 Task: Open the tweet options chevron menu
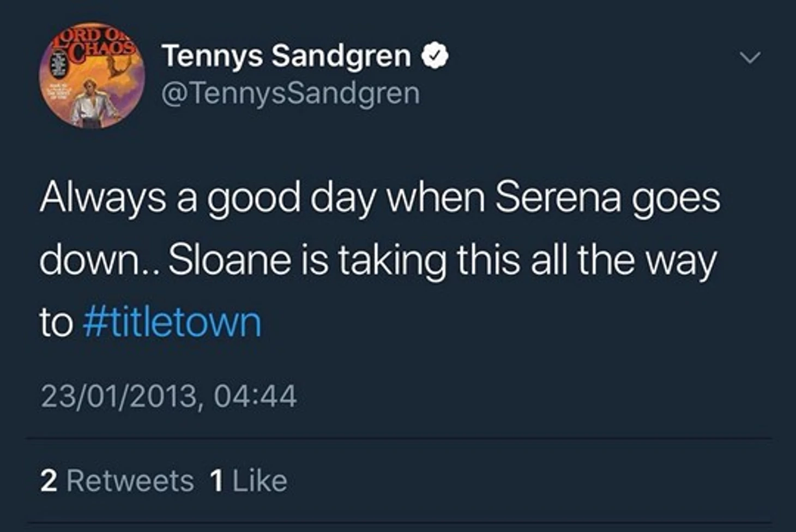(x=751, y=57)
